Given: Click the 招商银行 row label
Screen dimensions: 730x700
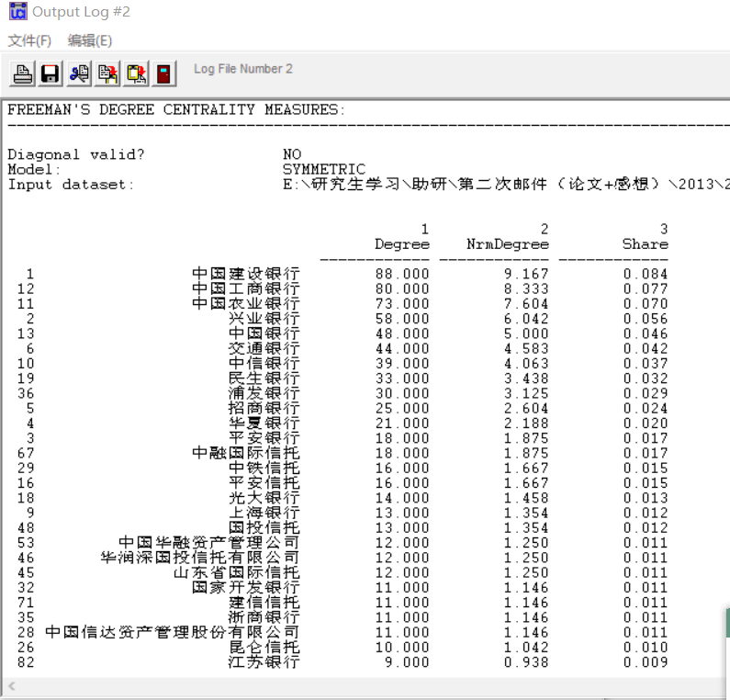Looking at the screenshot, I should coord(264,408).
